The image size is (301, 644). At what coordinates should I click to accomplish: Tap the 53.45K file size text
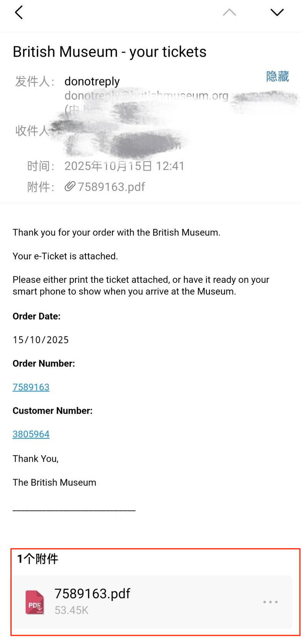[x=72, y=610]
